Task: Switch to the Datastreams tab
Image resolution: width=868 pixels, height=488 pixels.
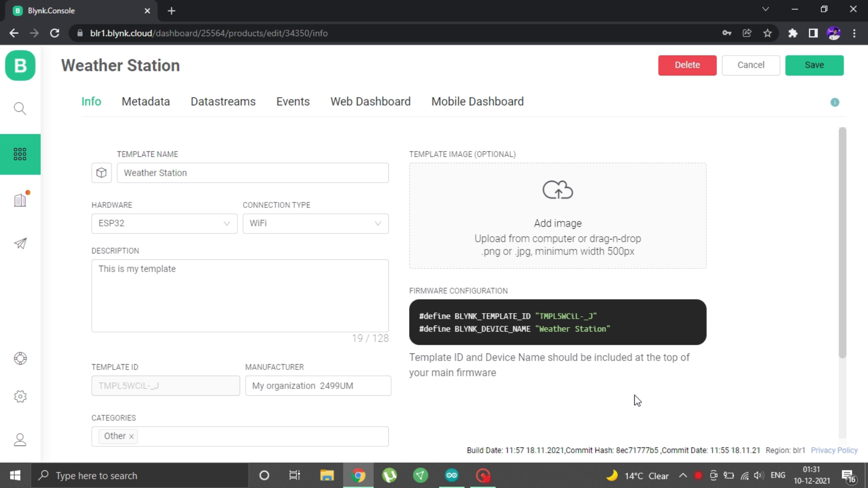Action: [223, 102]
